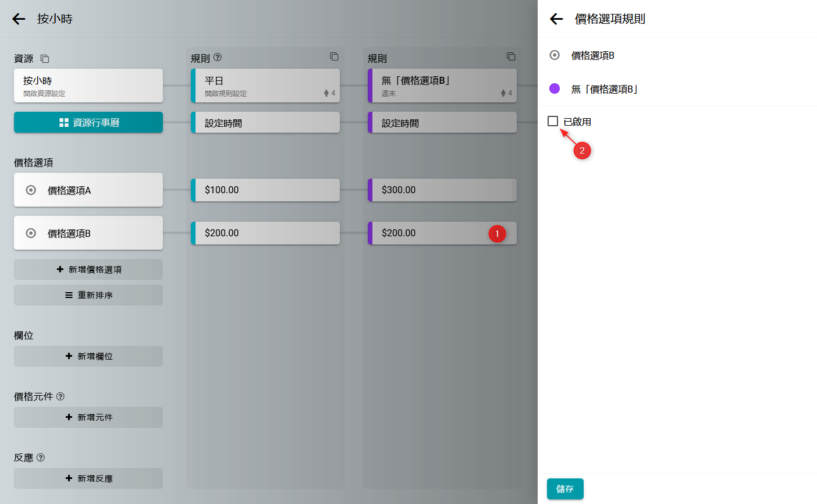Click 新增價格選項 button
Viewport: 817px width, 504px height.
pyautogui.click(x=88, y=269)
